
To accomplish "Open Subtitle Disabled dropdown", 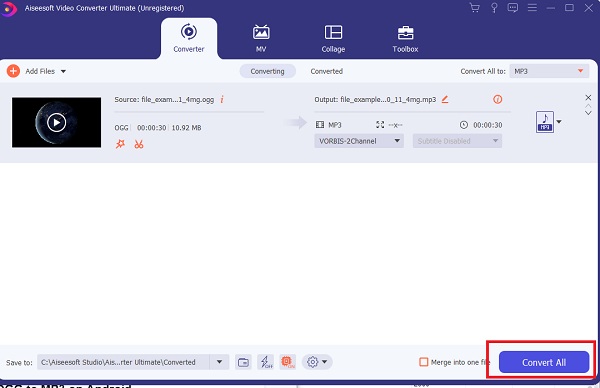I will 457,141.
